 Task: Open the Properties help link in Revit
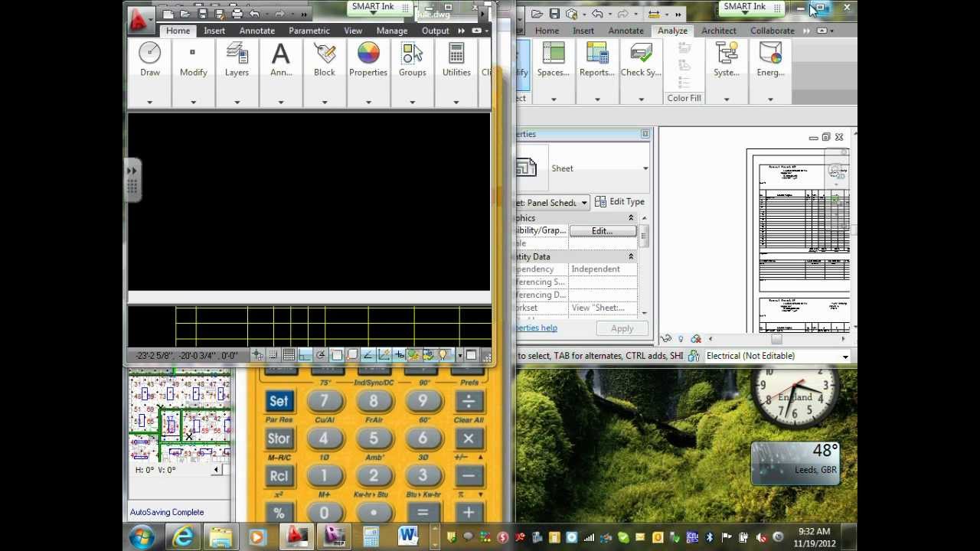(x=537, y=328)
